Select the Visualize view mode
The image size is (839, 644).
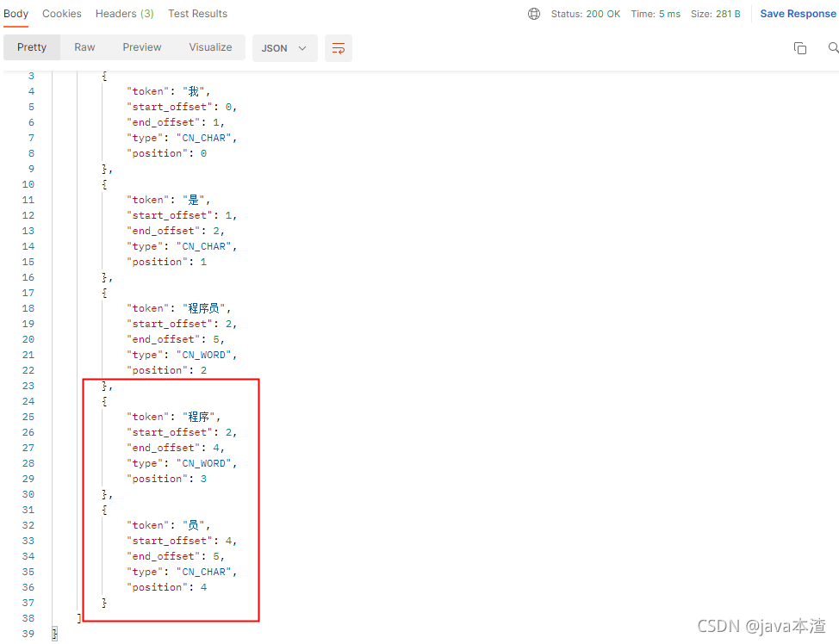210,47
